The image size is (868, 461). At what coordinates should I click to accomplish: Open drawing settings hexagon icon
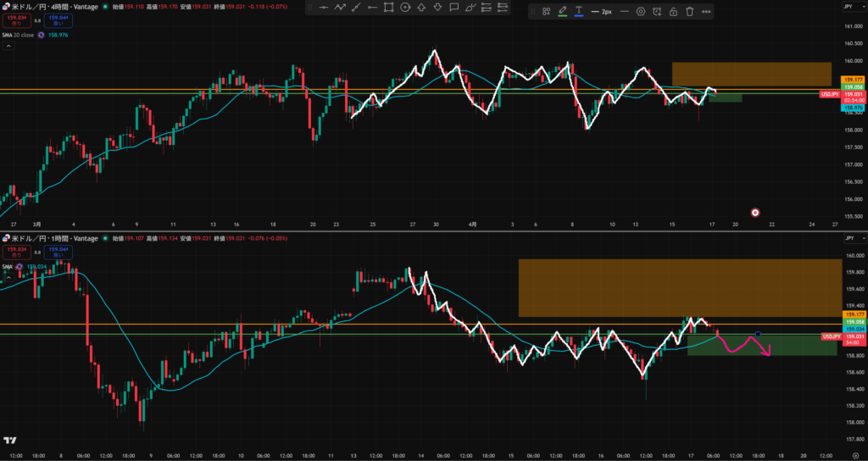[x=640, y=12]
